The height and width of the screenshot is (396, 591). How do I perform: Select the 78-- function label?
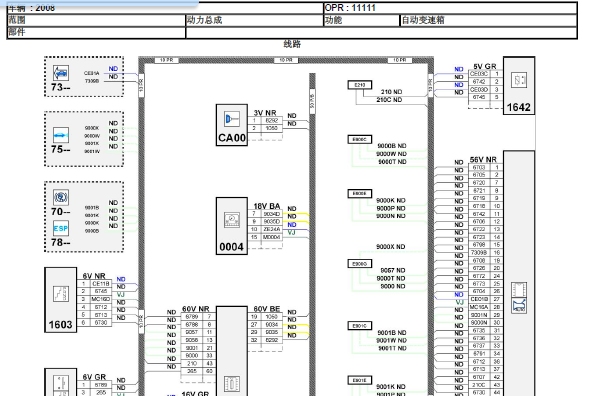(x=60, y=243)
